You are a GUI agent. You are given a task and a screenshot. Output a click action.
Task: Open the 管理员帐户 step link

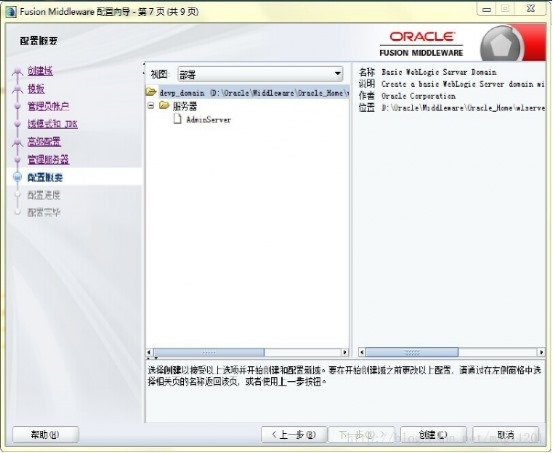[x=48, y=106]
